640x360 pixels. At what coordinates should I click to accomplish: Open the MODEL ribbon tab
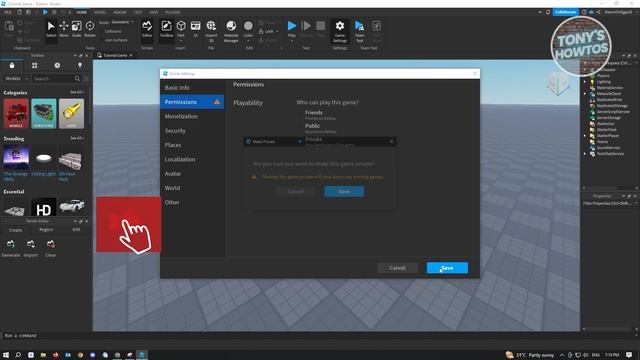pos(100,12)
